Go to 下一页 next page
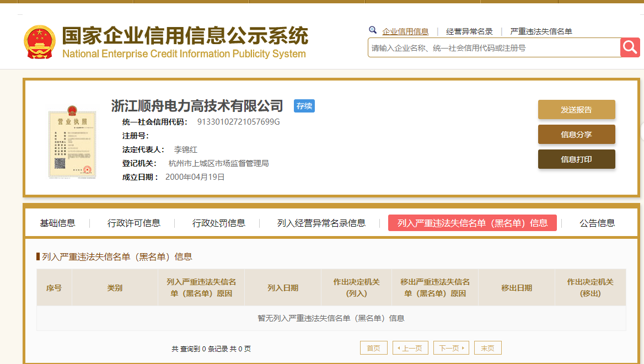The width and height of the screenshot is (644, 364). 451,348
